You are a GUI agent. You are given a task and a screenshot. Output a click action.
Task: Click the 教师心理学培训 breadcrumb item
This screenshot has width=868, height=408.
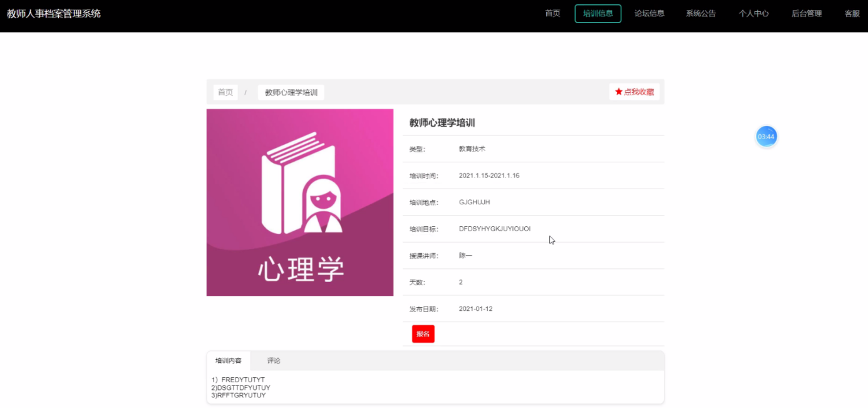pos(291,93)
